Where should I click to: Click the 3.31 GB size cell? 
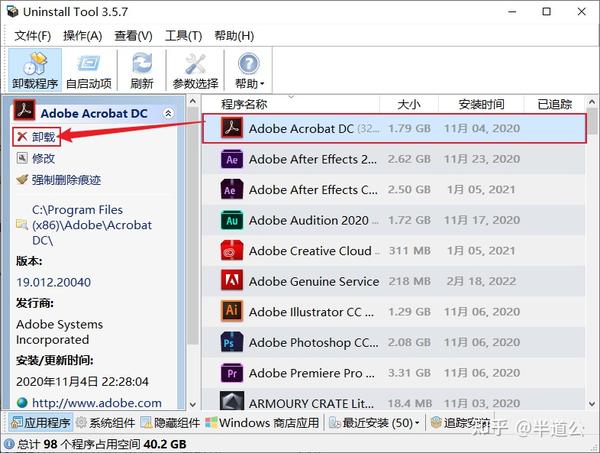409,373
